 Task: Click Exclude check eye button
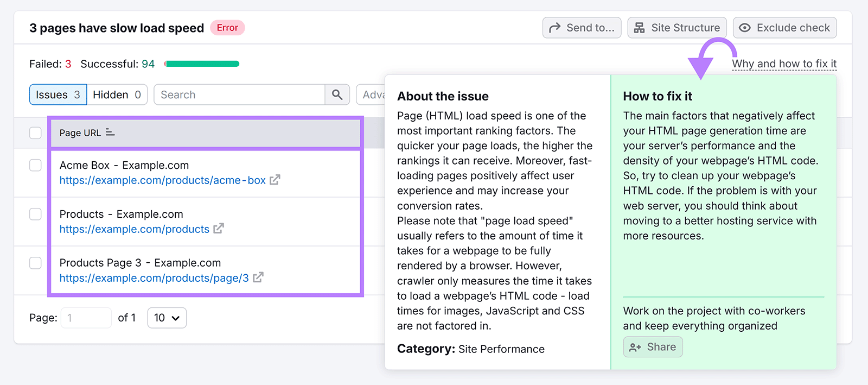tap(784, 28)
